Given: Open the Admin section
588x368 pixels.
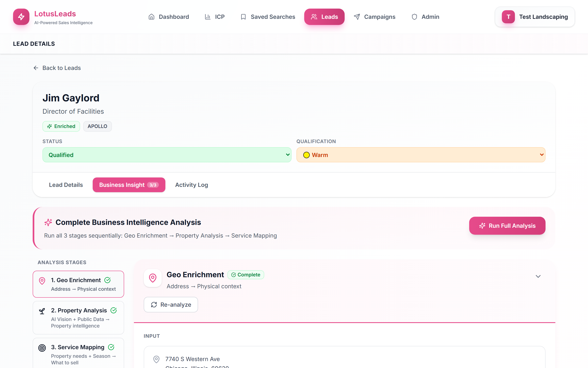Looking at the screenshot, I should point(425,17).
